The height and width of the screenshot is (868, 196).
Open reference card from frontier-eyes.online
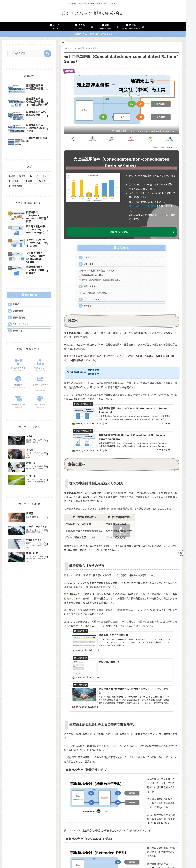click(122, 698)
